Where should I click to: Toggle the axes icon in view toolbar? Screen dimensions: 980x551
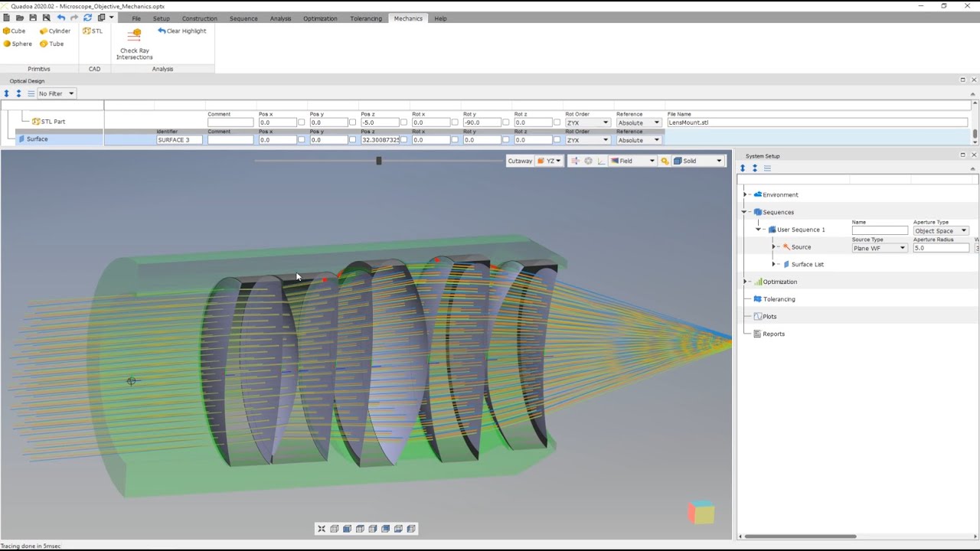click(x=601, y=161)
